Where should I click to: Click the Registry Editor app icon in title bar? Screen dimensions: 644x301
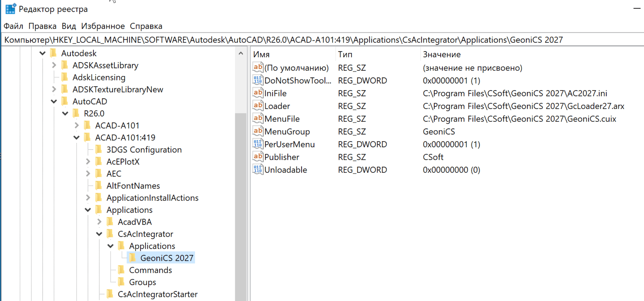[10, 9]
